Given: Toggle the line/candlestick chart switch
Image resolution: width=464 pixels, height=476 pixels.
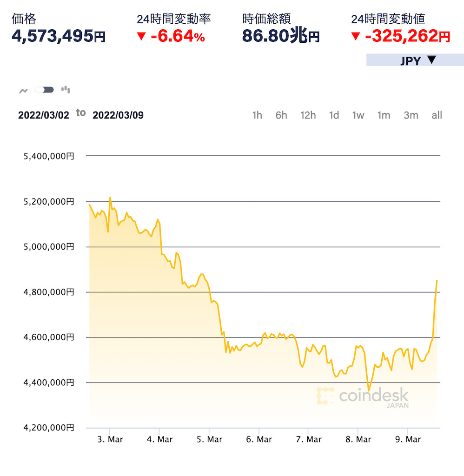Looking at the screenshot, I should [45, 90].
